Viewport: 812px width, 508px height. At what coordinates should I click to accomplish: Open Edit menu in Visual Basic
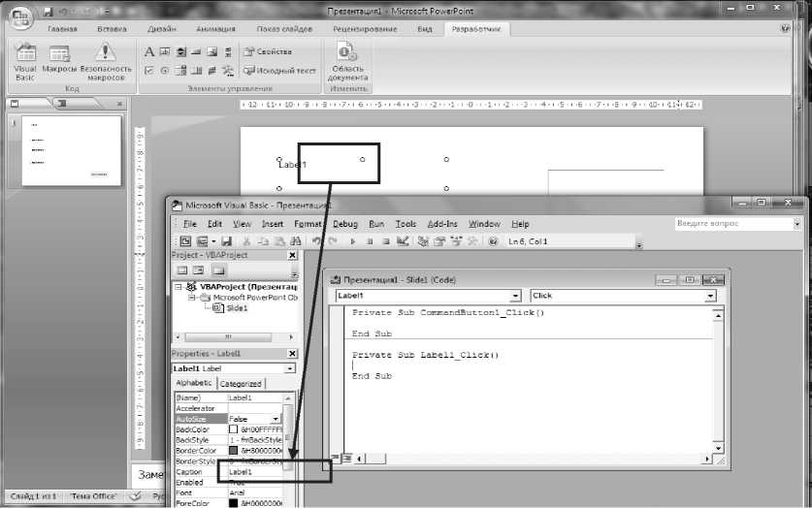214,224
